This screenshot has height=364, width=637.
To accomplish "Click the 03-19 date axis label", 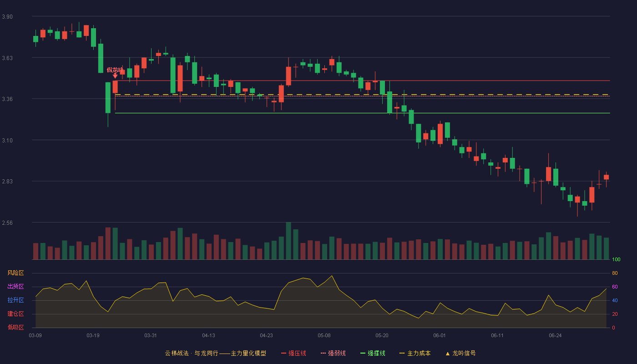I will 93,335.
